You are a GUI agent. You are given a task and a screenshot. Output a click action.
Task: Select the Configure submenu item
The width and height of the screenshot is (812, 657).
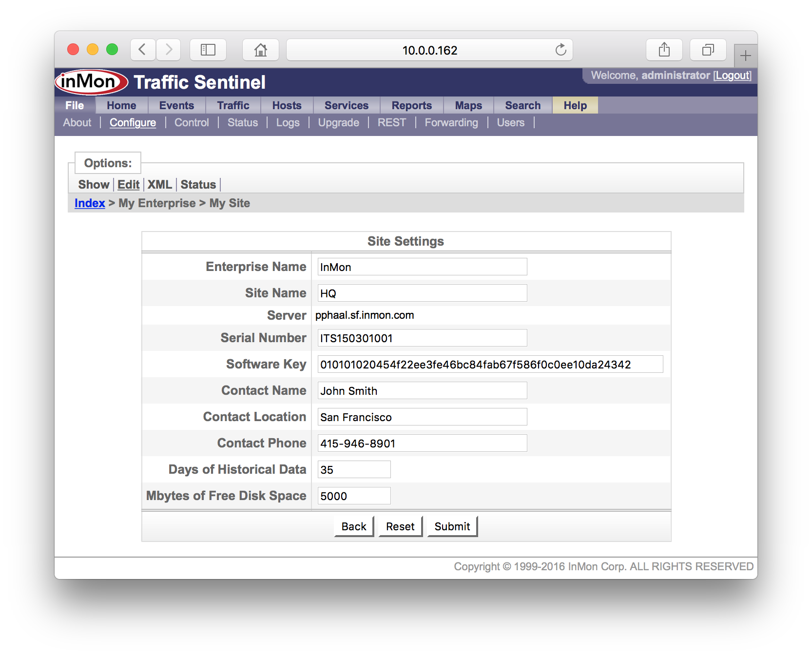point(133,123)
